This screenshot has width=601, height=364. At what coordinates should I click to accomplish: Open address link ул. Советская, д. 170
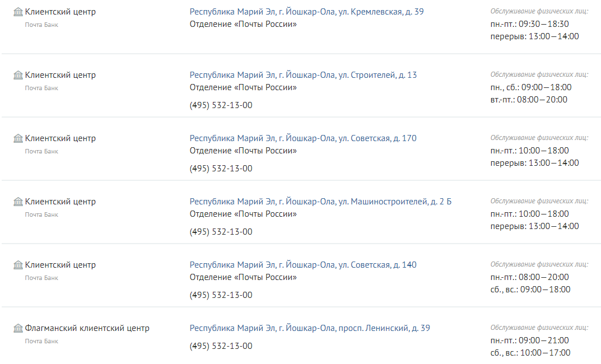click(303, 138)
